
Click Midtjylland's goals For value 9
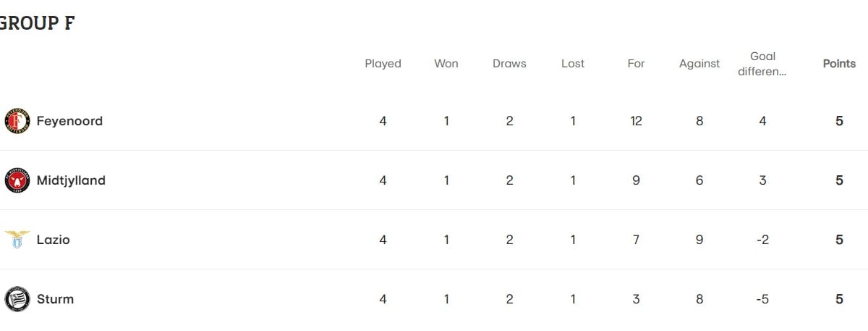[636, 180]
